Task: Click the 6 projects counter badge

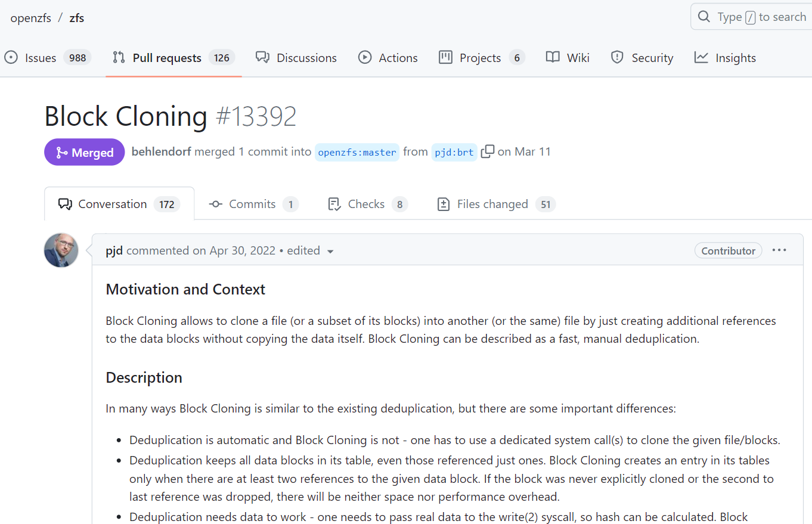Action: [x=517, y=58]
